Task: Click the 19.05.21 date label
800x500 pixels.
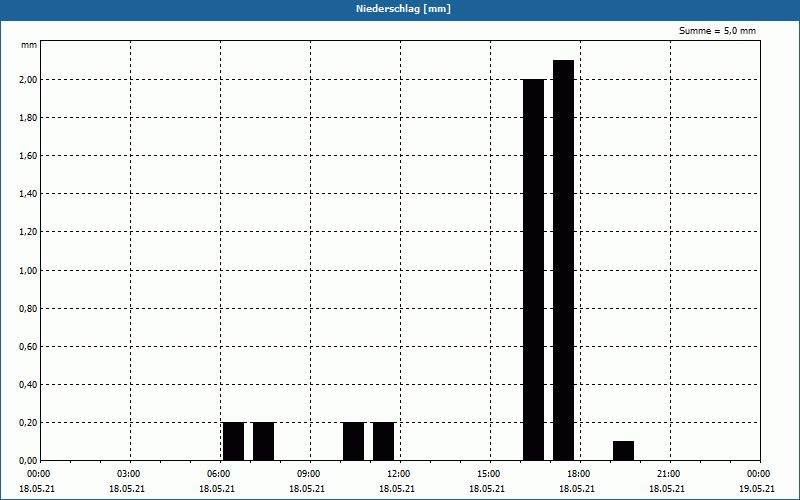Action: point(757,489)
